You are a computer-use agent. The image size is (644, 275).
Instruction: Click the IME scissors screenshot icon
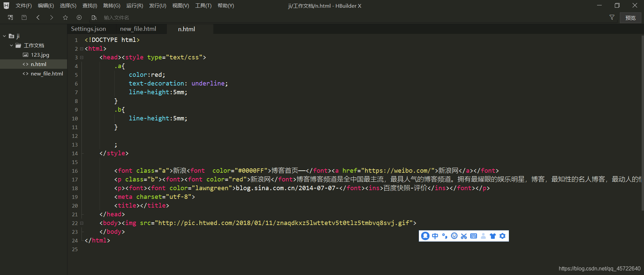click(464, 236)
